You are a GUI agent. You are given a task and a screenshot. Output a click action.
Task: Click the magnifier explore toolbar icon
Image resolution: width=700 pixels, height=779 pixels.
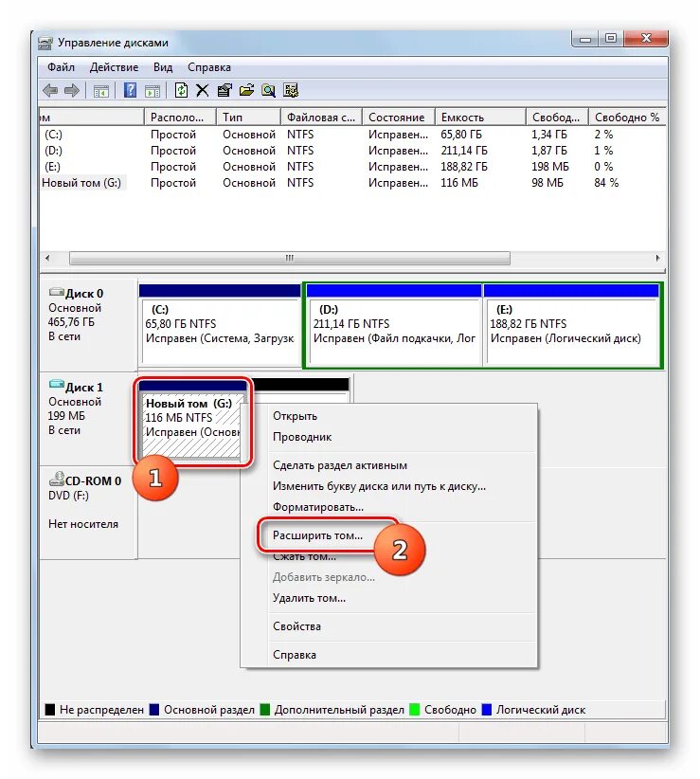point(269,90)
